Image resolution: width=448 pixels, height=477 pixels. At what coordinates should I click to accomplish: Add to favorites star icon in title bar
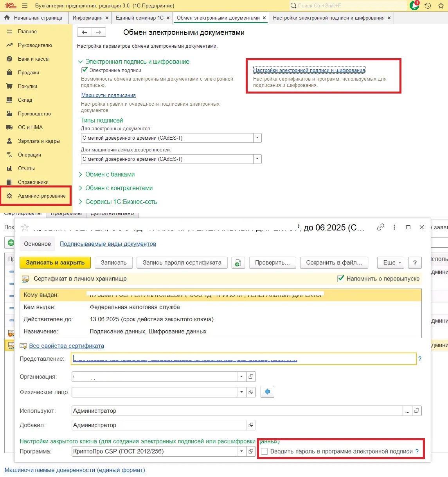[441, 6]
